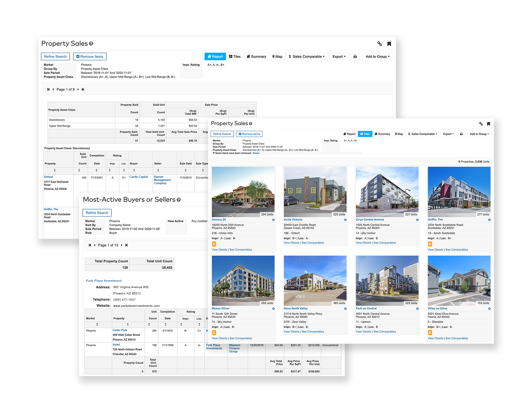Image resolution: width=532 pixels, height=413 pixels.
Task: Expand the Export dropdown in the Tiles-view toolbar
Action: coord(448,134)
